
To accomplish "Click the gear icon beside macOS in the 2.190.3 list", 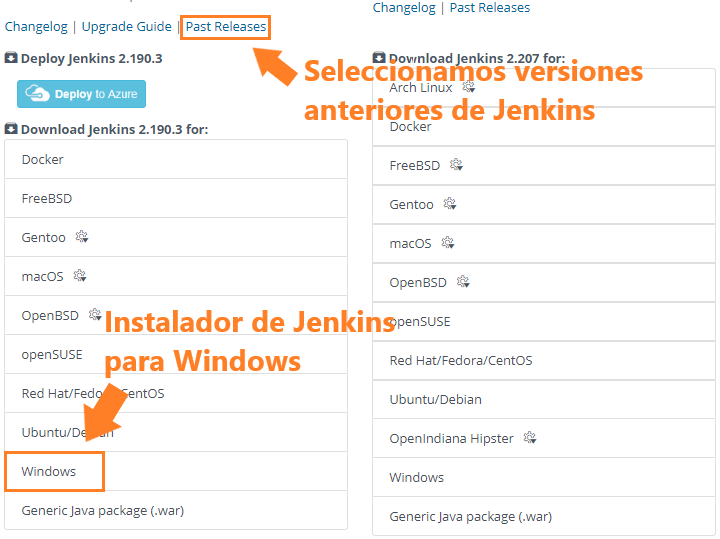I will coord(79,276).
